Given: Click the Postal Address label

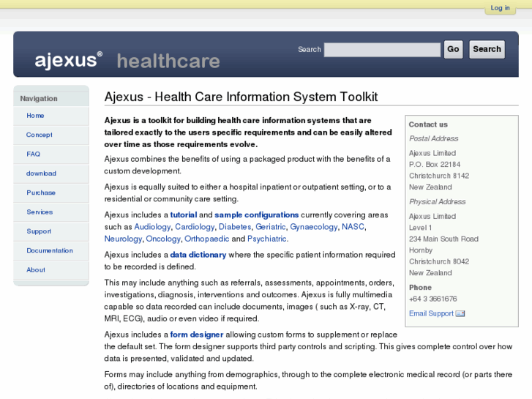Looking at the screenshot, I should pyautogui.click(x=434, y=138).
